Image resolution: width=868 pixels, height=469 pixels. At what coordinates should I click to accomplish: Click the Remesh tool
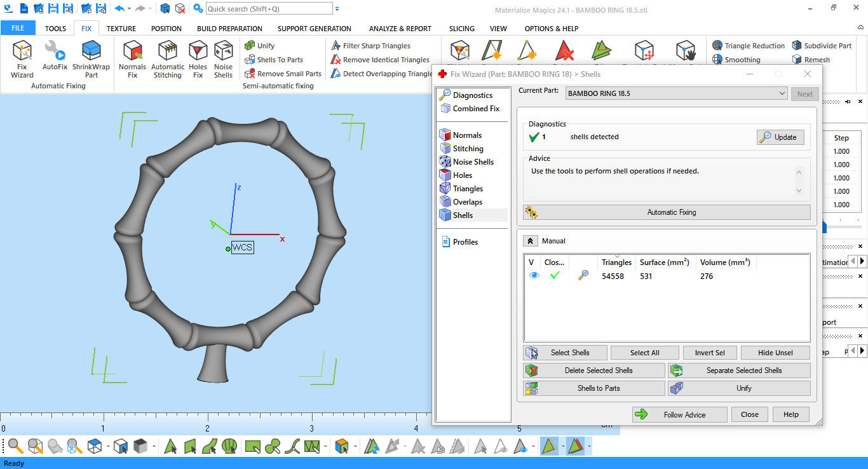click(x=811, y=60)
